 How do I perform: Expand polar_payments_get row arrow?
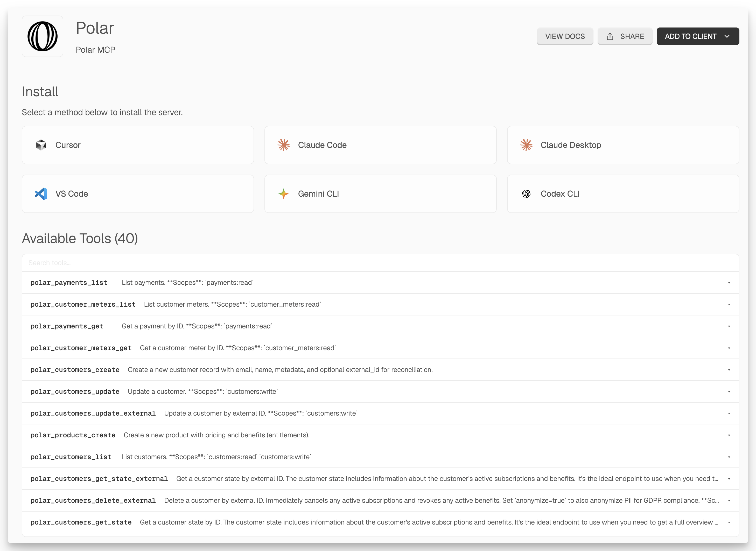tap(729, 326)
